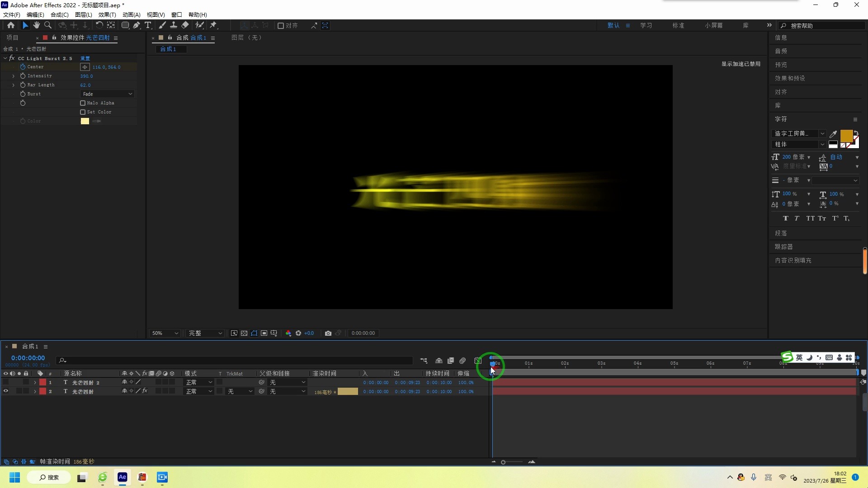Screen dimensions: 868x488
Task: Select the Rotation tool
Action: tap(99, 25)
